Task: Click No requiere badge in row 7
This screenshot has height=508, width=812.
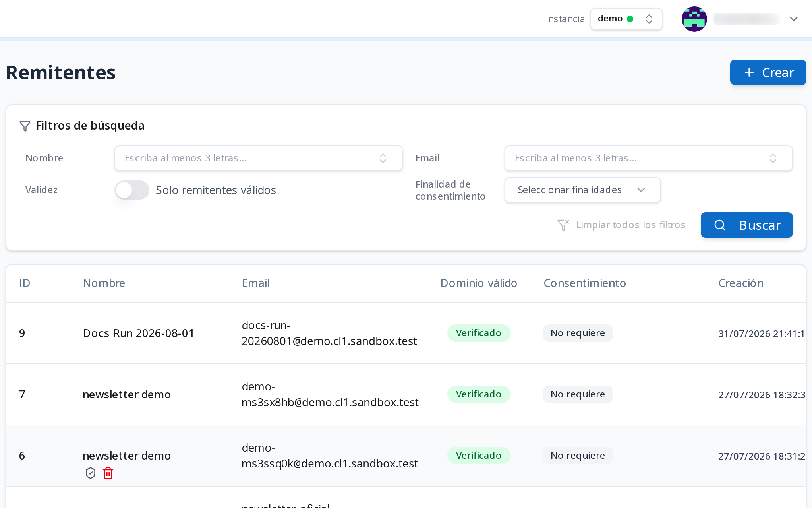Action: [578, 394]
